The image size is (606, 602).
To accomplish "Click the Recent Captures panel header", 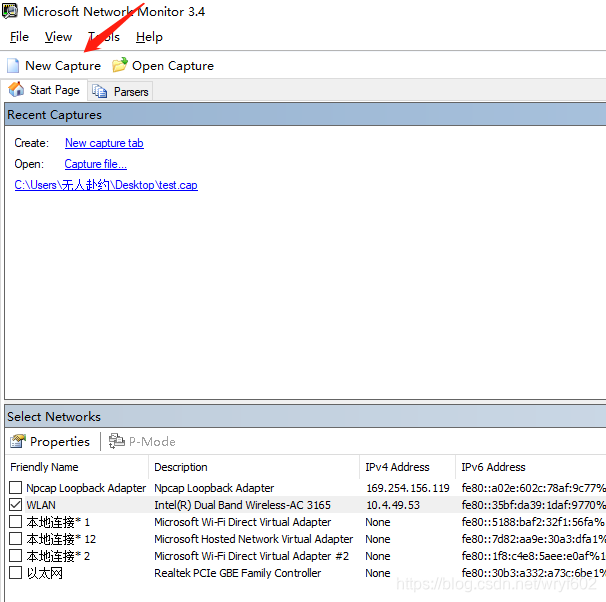I will 305,114.
